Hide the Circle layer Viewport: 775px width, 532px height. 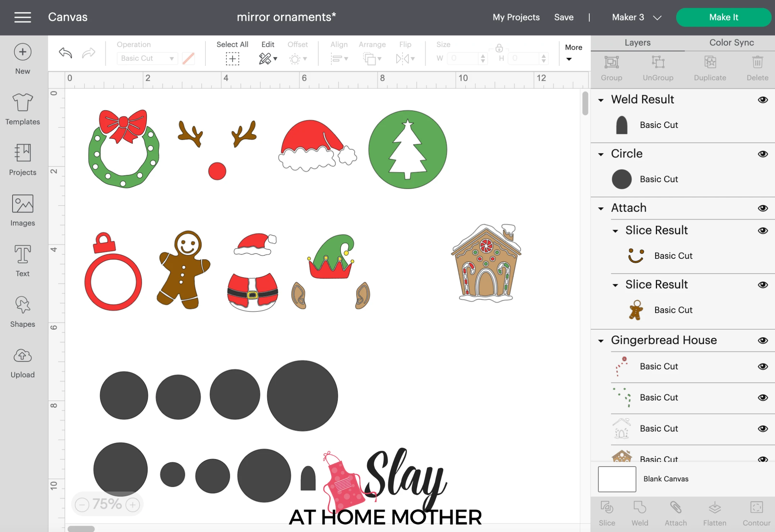[x=763, y=154]
